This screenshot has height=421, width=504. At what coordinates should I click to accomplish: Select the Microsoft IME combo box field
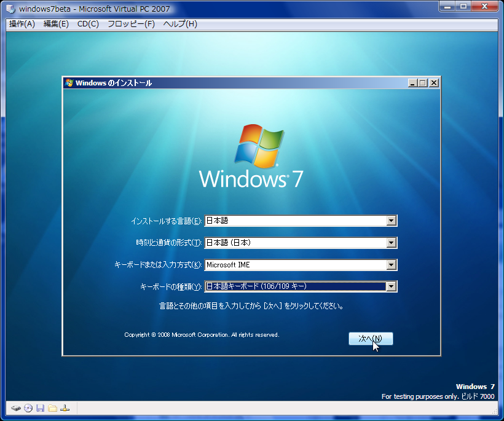click(301, 265)
